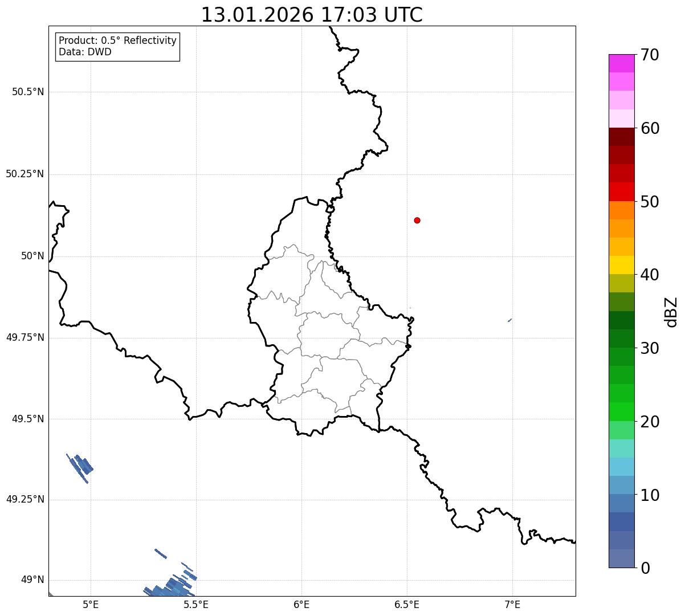Click the grey-blue swatch just above 0 dBZ
685x616 pixels.
point(621,558)
